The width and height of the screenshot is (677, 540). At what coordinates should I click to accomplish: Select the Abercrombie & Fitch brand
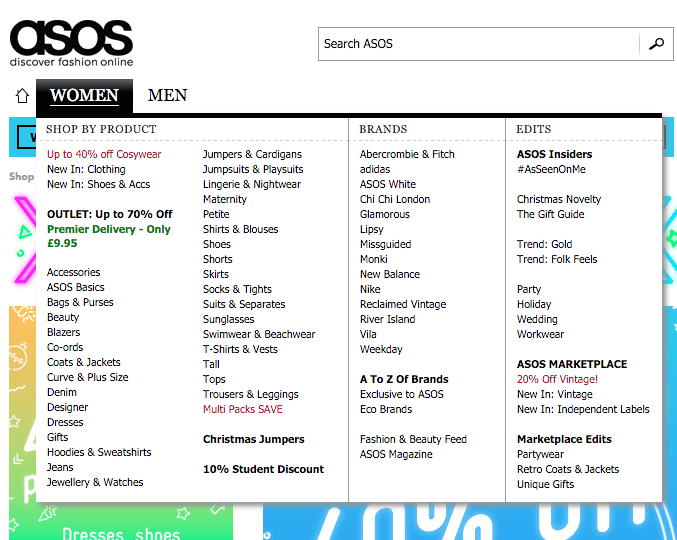pyautogui.click(x=407, y=154)
